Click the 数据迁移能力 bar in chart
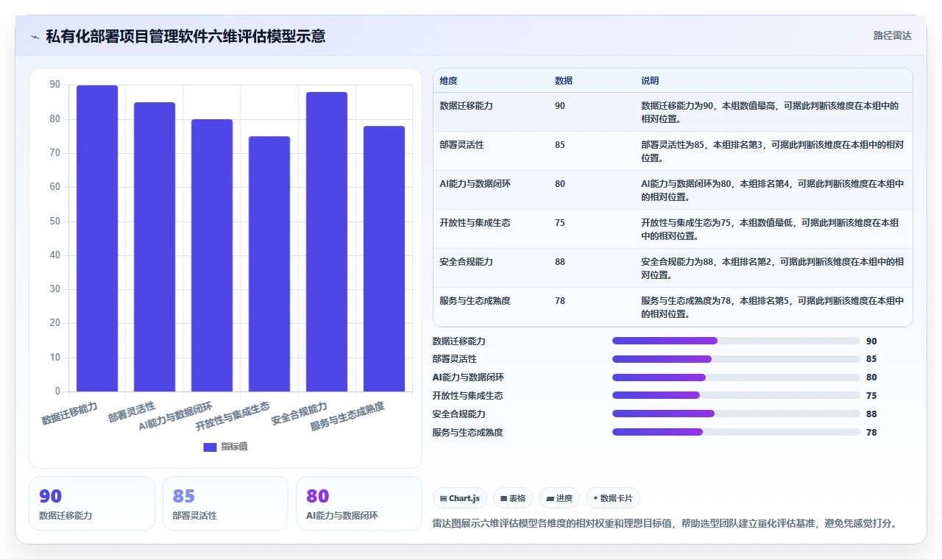This screenshot has width=942, height=560. [97, 238]
